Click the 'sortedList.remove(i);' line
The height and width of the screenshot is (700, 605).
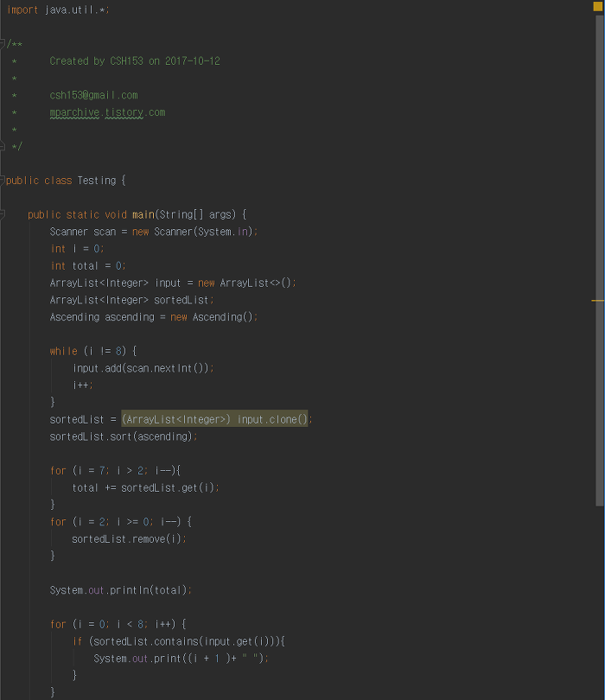[129, 539]
